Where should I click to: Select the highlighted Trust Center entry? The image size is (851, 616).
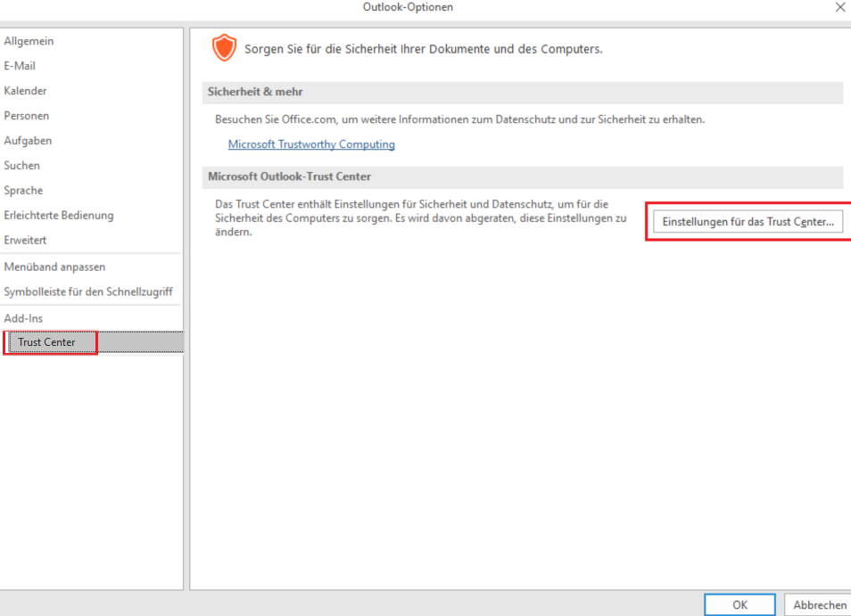[x=47, y=342]
